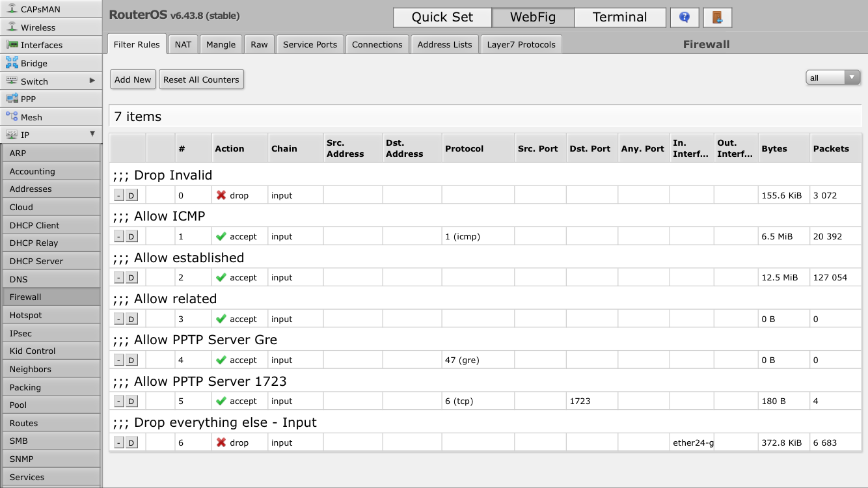Click the Mesh icon in sidebar
The image size is (868, 488).
11,117
